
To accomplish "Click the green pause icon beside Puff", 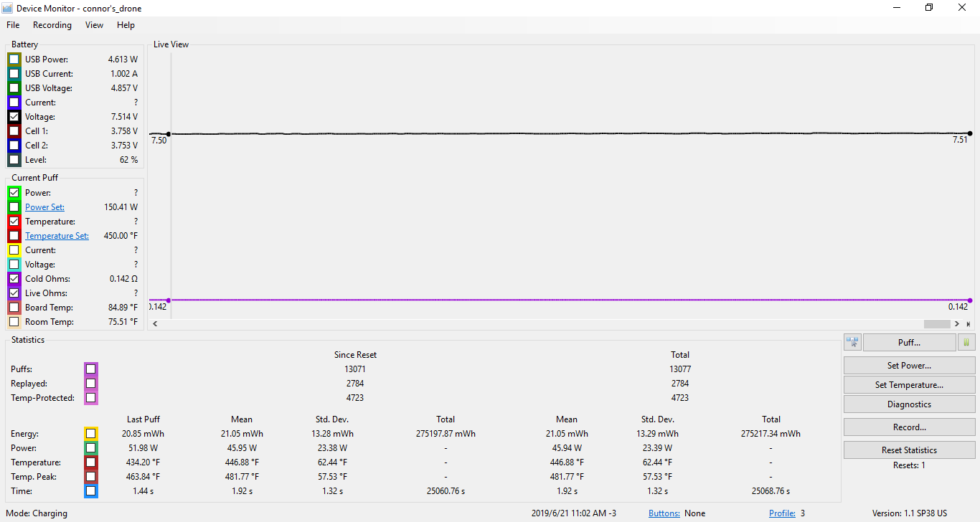I will [x=966, y=343].
